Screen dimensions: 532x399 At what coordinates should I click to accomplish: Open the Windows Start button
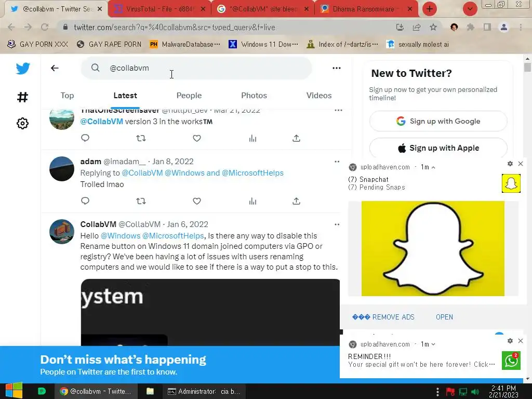click(x=14, y=391)
